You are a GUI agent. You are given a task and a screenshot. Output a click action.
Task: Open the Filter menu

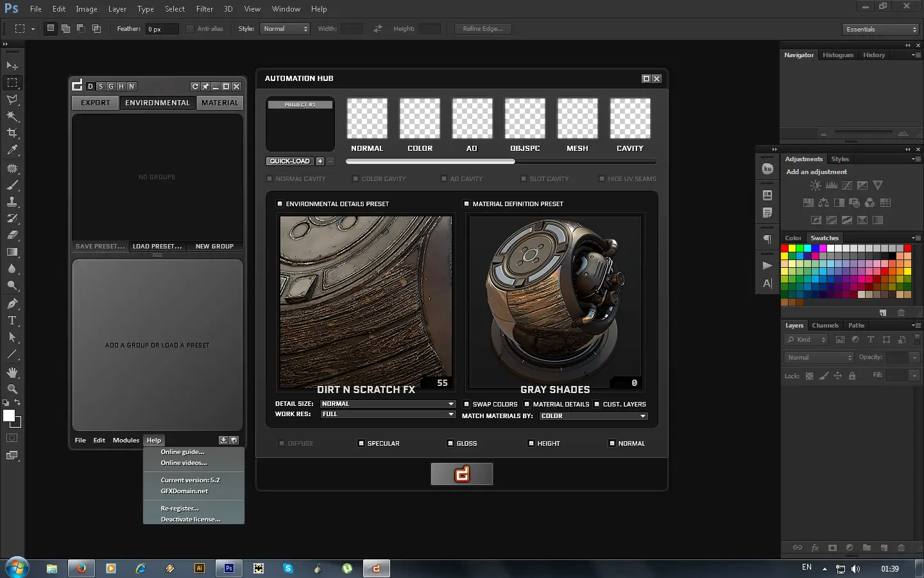(205, 9)
